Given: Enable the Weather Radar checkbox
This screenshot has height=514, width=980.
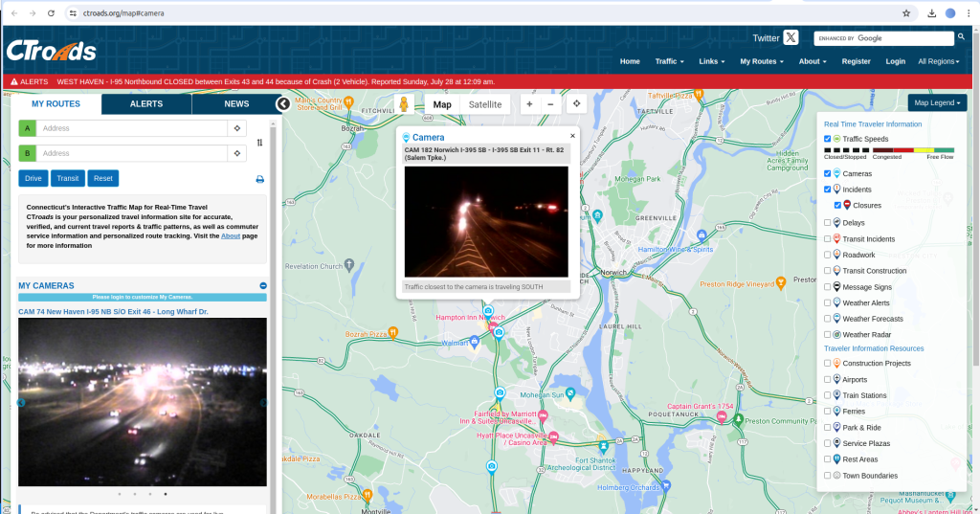Looking at the screenshot, I should click(x=828, y=334).
